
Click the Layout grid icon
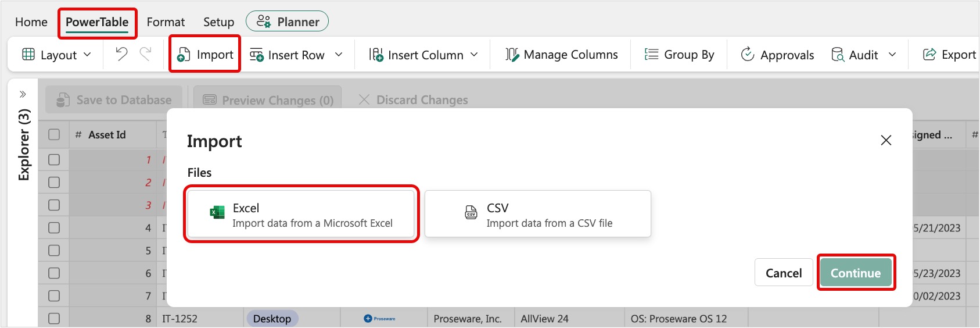(x=28, y=54)
